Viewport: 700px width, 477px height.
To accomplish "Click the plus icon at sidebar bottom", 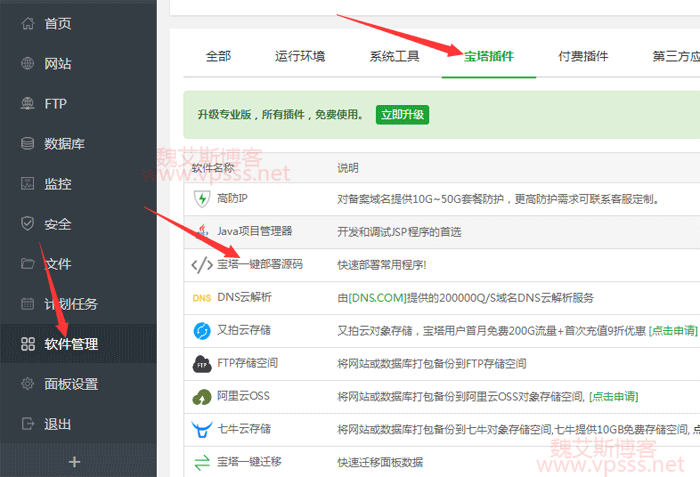I will pos(75,462).
